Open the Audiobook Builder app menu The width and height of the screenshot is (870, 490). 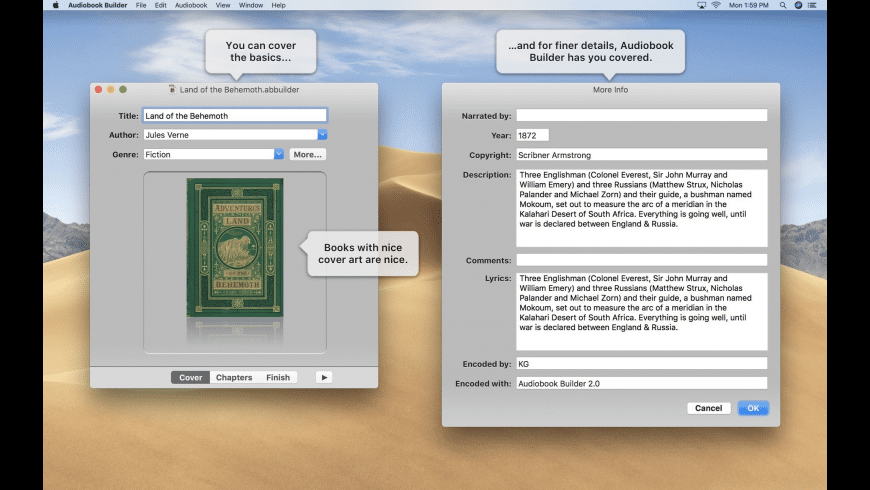coord(98,5)
